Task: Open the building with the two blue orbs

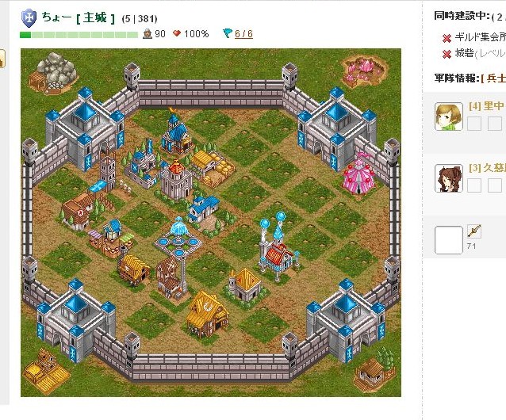Action: (x=278, y=246)
